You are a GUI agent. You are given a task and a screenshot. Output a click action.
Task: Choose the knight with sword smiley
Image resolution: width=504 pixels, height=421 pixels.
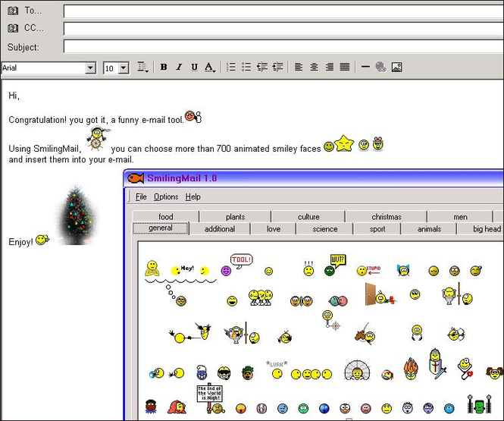tap(437, 363)
